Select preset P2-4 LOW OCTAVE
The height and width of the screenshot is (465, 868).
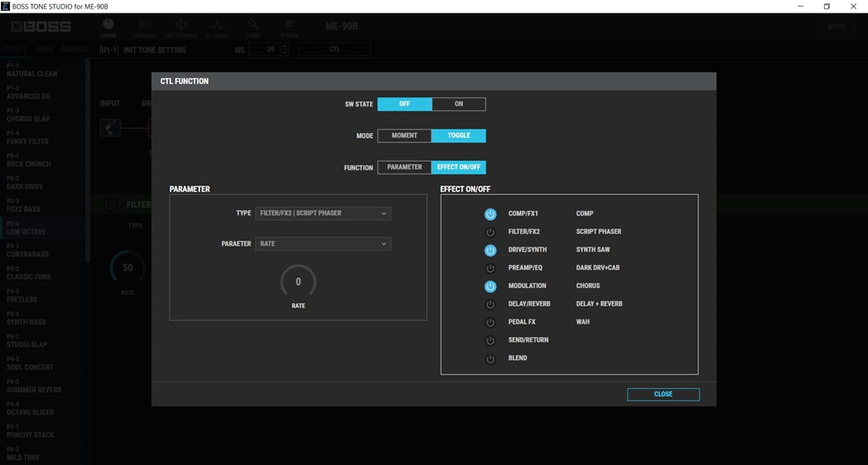[42, 228]
